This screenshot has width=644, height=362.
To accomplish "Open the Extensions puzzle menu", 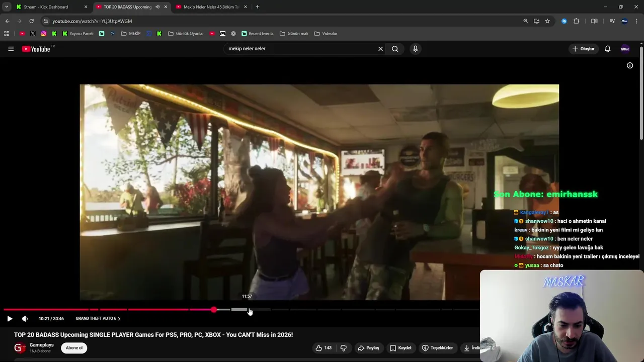I will tap(577, 21).
